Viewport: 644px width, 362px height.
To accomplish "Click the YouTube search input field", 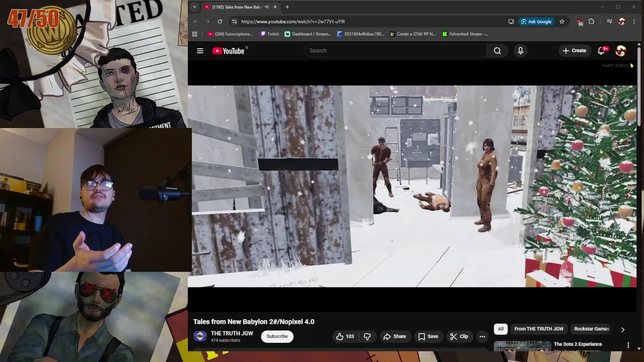I will click(395, 51).
